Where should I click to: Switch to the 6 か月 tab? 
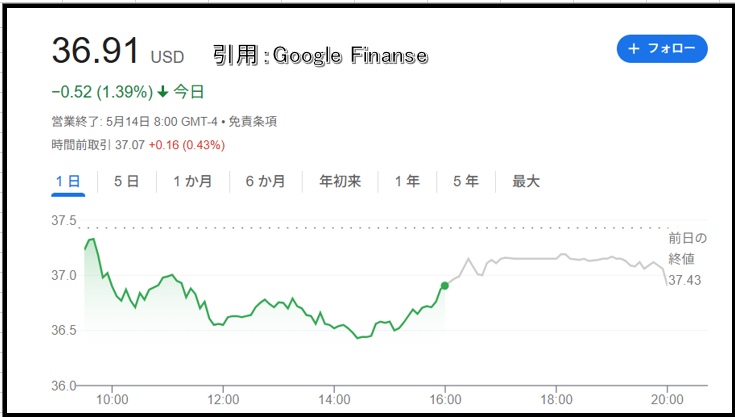[265, 181]
